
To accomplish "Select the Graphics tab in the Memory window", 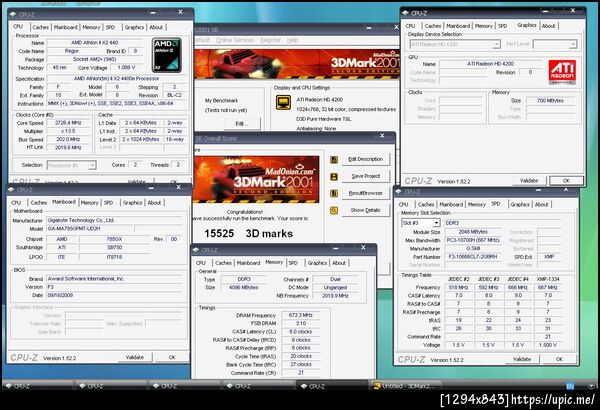I will (317, 263).
